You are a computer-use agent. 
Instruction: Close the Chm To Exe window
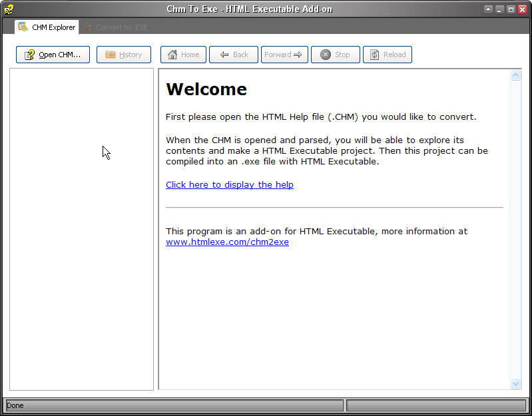click(x=523, y=9)
